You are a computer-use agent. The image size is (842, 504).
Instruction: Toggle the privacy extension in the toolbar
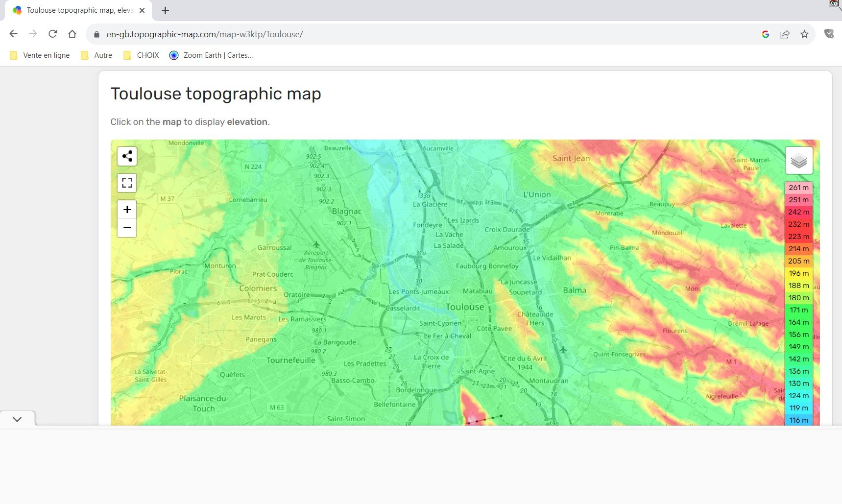point(830,33)
